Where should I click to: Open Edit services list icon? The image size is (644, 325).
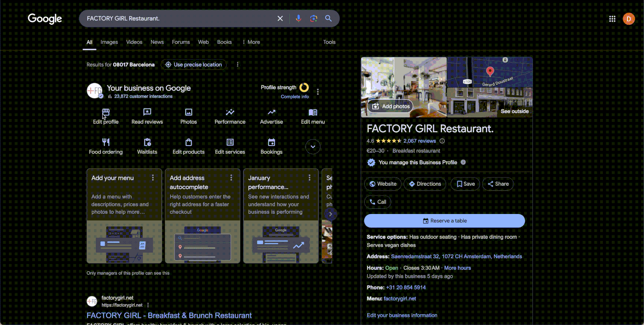click(230, 142)
